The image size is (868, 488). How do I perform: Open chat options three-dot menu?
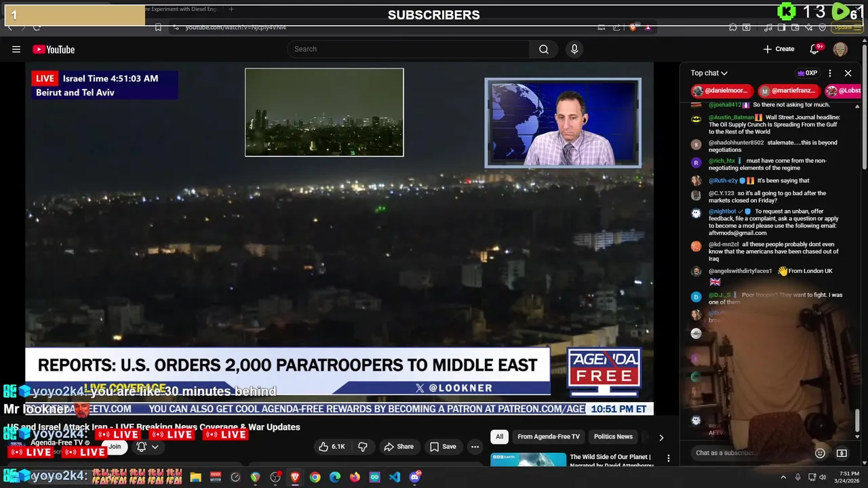pos(829,73)
